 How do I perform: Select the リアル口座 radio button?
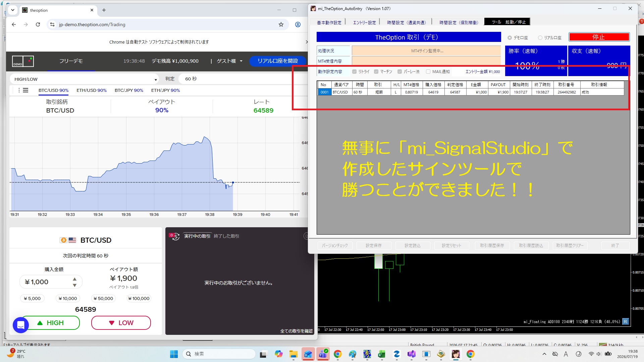click(540, 38)
